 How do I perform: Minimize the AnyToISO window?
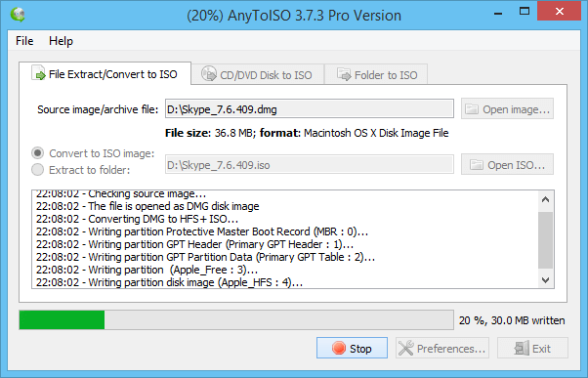tap(498, 14)
